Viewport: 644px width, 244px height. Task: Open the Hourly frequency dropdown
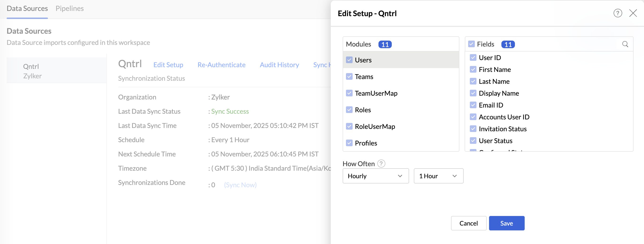[x=375, y=176]
